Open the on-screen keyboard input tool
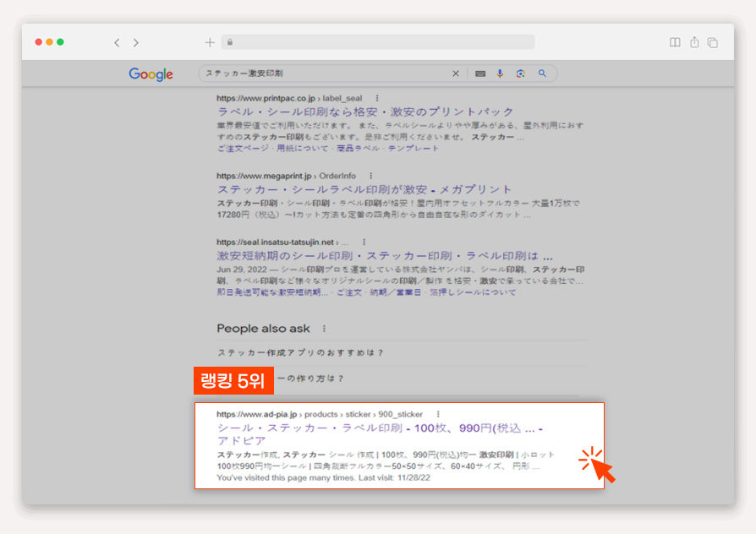This screenshot has width=756, height=534. pyautogui.click(x=480, y=74)
